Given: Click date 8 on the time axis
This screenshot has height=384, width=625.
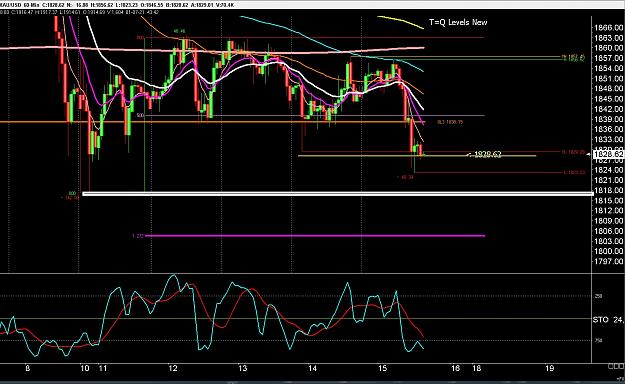Looking at the screenshot, I should point(28,368).
